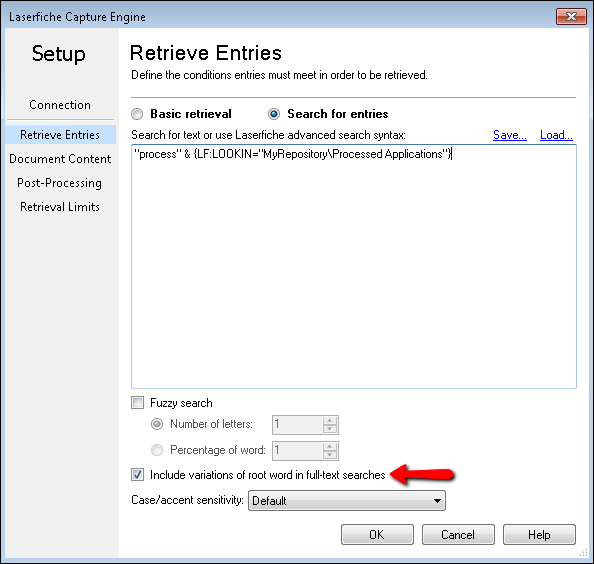Screen dimensions: 594x564
Task: Click the Load... link
Action: tap(556, 135)
